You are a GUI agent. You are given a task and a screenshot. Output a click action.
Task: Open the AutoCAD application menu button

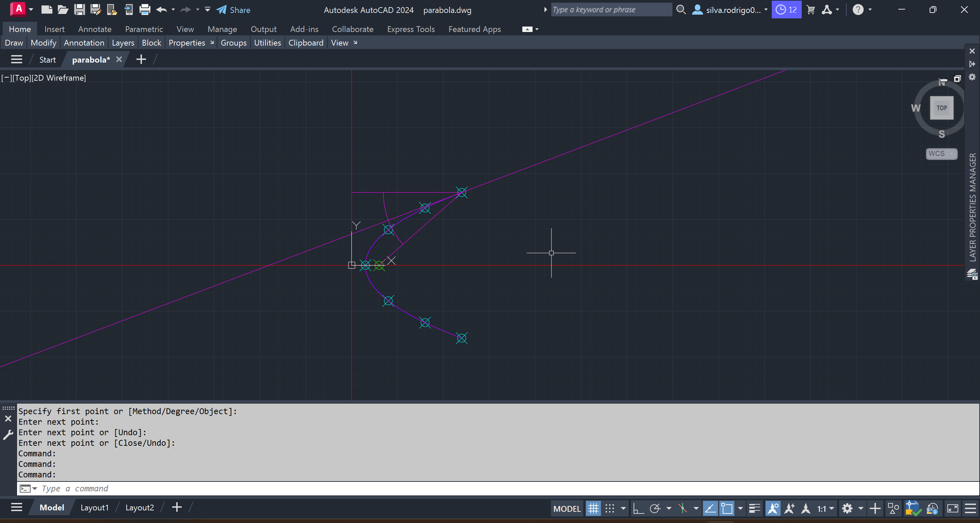[x=18, y=9]
